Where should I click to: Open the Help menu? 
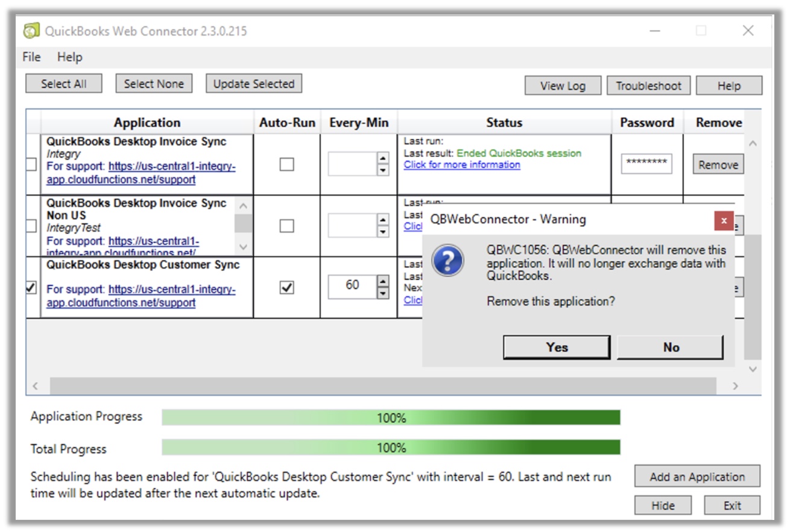coord(69,57)
